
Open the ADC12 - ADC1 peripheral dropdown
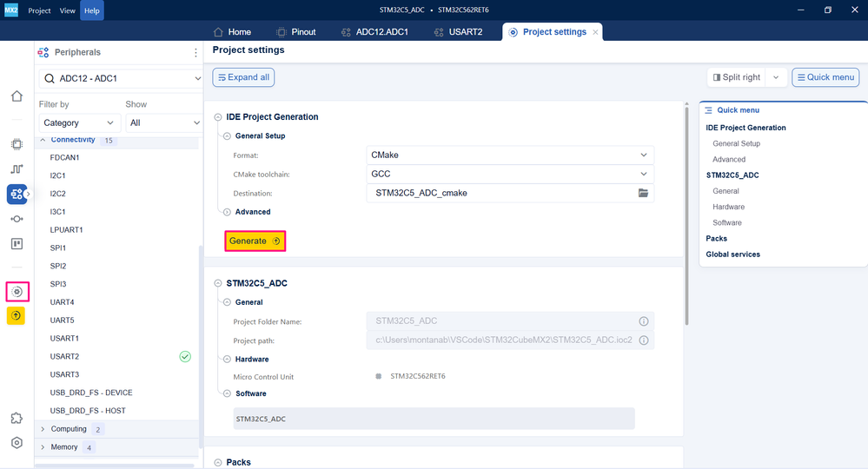[120, 78]
